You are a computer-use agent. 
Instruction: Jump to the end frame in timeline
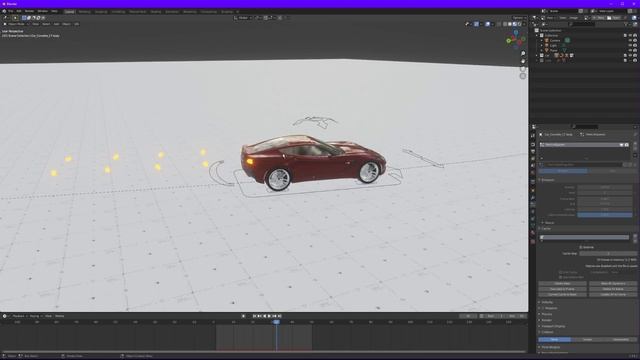280,316
